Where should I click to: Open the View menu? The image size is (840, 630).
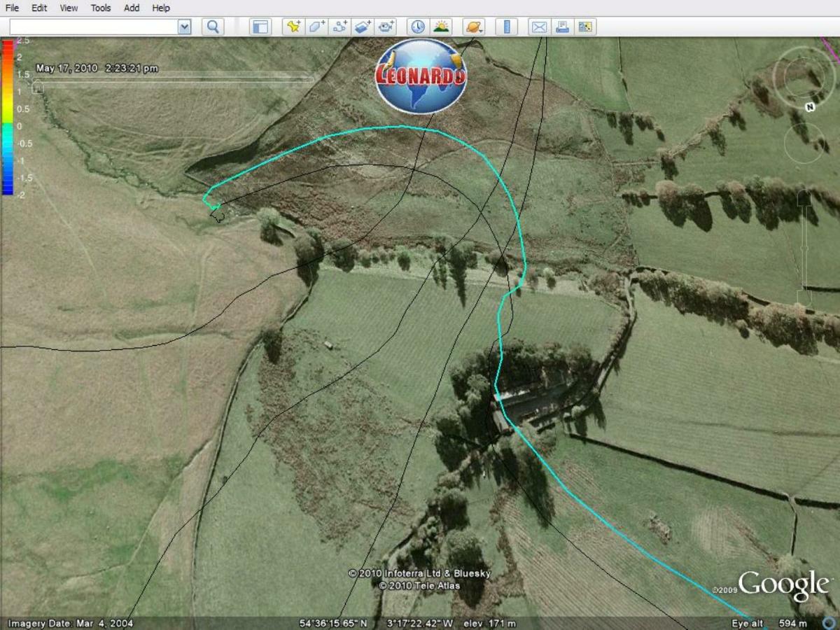(67, 8)
